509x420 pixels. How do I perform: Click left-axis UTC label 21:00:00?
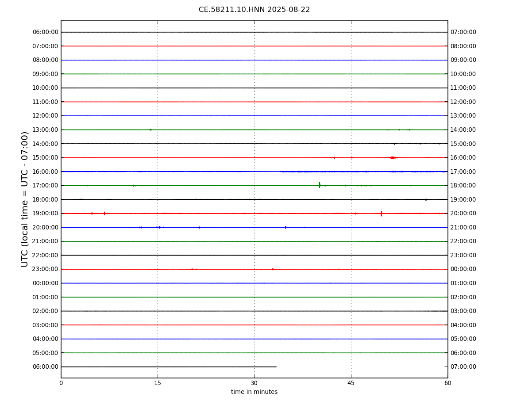point(45,241)
